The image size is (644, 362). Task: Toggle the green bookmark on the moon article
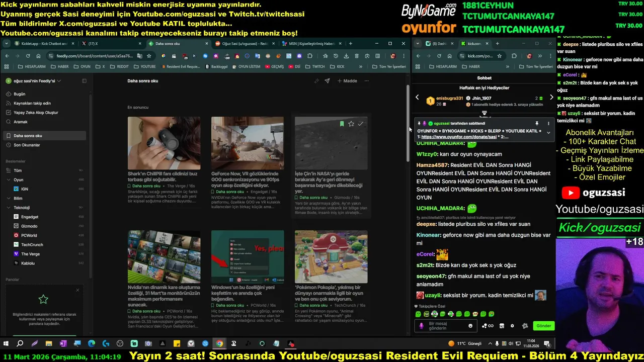click(342, 124)
